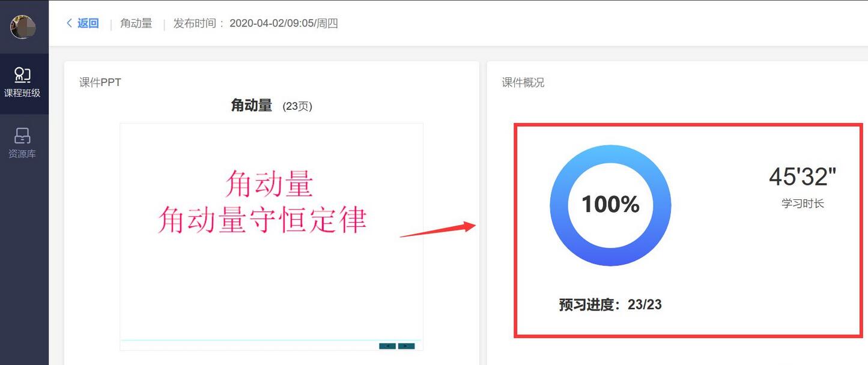Select the 资源库 menu label
This screenshot has width=868, height=365.
click(22, 154)
